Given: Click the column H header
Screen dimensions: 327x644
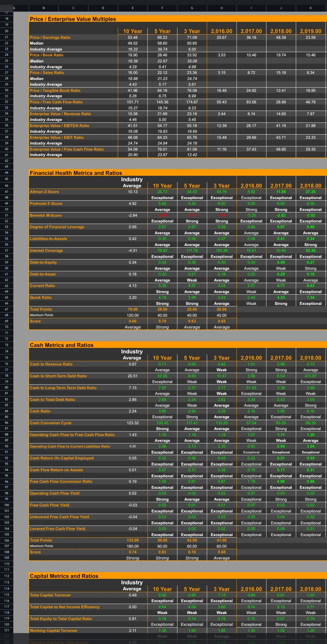Looking at the screenshot, I should (x=222, y=8).
